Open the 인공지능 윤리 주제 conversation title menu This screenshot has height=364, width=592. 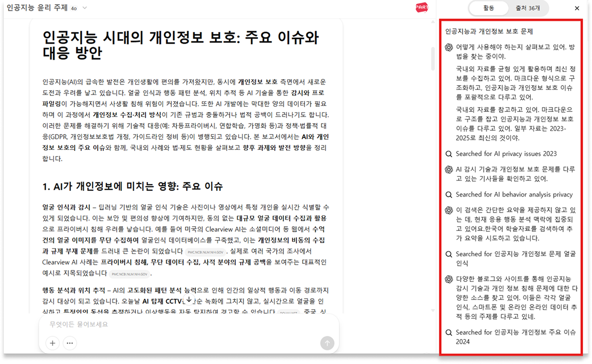[37, 8]
